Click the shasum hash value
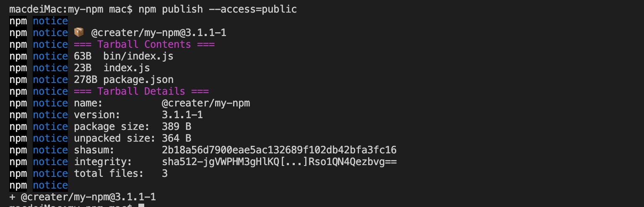 click(279, 150)
